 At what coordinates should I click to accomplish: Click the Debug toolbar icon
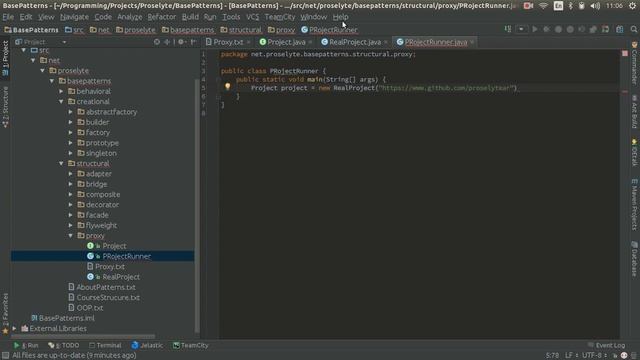tap(546, 29)
